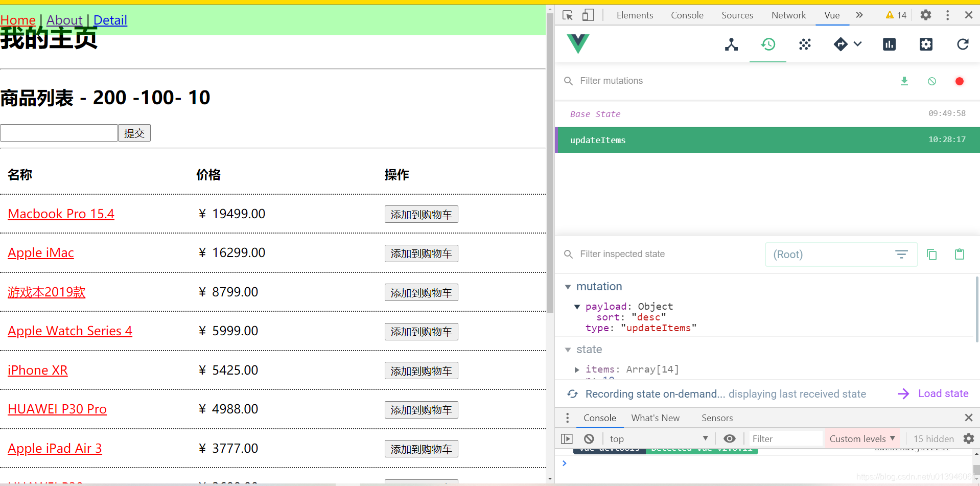Image resolution: width=980 pixels, height=486 pixels.
Task: Click the console Filter field
Action: [786, 439]
